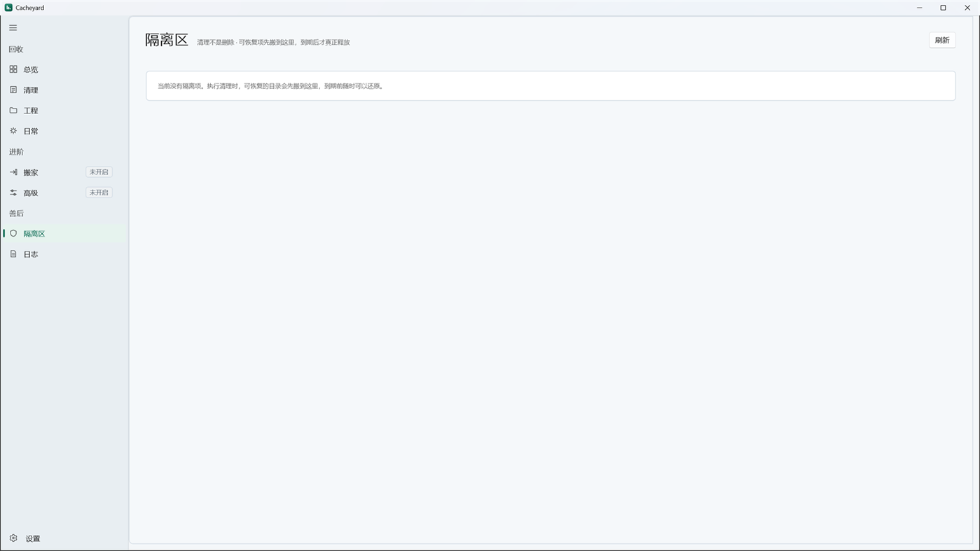Image resolution: width=980 pixels, height=551 pixels.
Task: View the 日志 logs page
Action: tap(64, 254)
